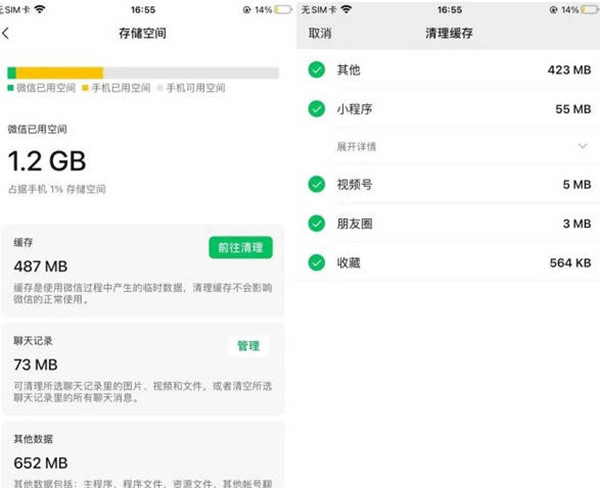600x488 pixels.
Task: Tap the gray 手机可用空间 legend square
Action: [160, 88]
